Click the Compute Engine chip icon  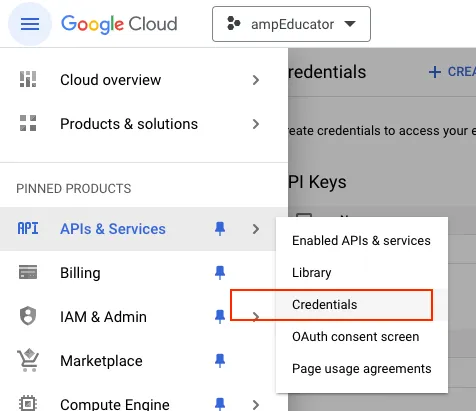(28, 404)
